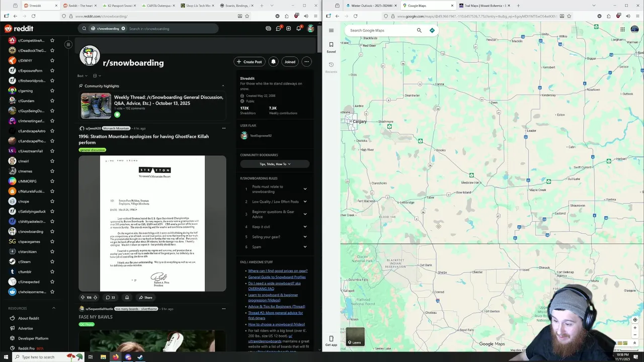The image size is (644, 362).
Task: Favorite r/DIWHY with star toggle
Action: [x=52, y=60]
